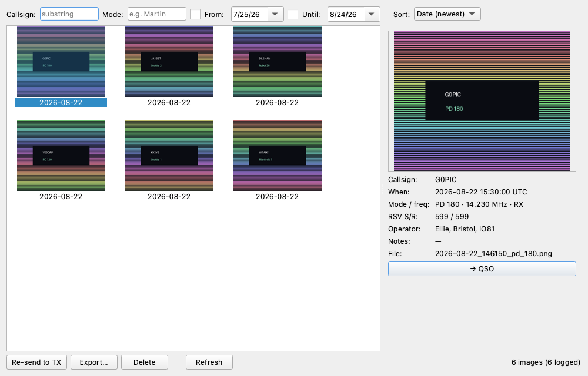
Task: Open the Until date dropdown arrow
Action: (x=371, y=14)
